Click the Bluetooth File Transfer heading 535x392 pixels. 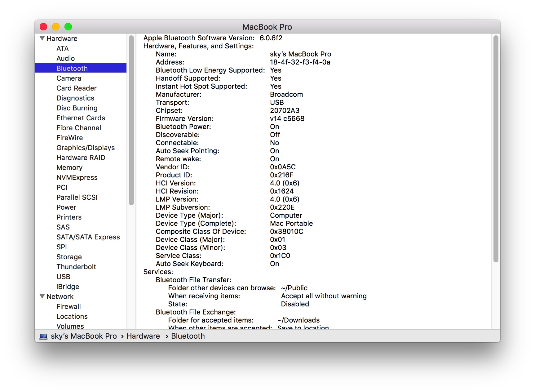194,280
